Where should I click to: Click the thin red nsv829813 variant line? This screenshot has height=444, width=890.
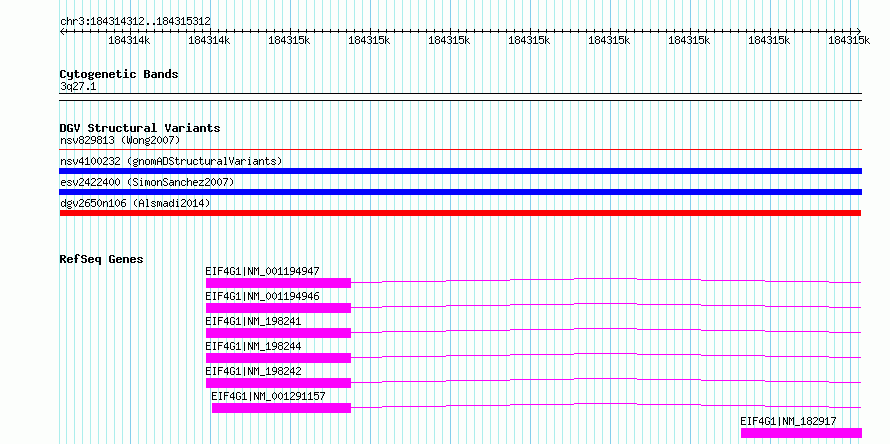[x=461, y=150]
